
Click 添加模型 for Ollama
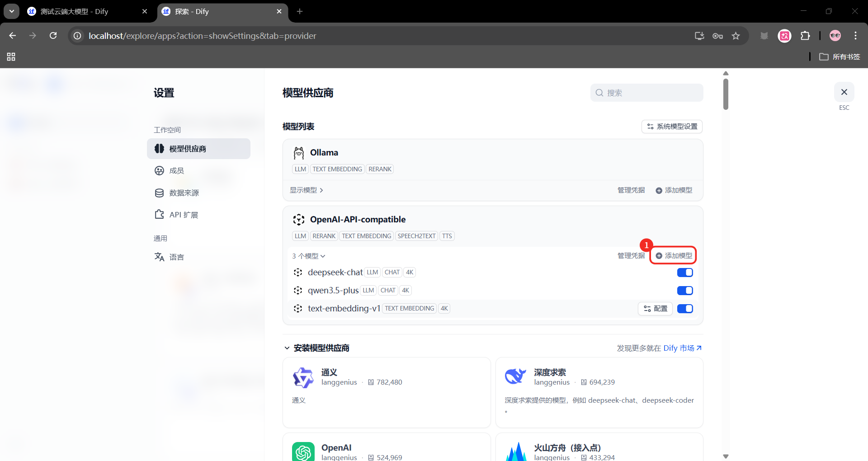tap(674, 190)
